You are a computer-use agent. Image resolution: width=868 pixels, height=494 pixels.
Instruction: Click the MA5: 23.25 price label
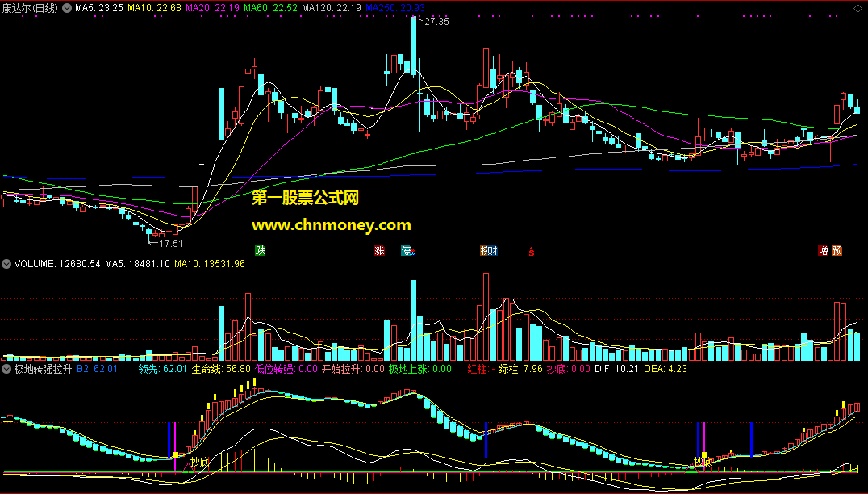click(99, 8)
